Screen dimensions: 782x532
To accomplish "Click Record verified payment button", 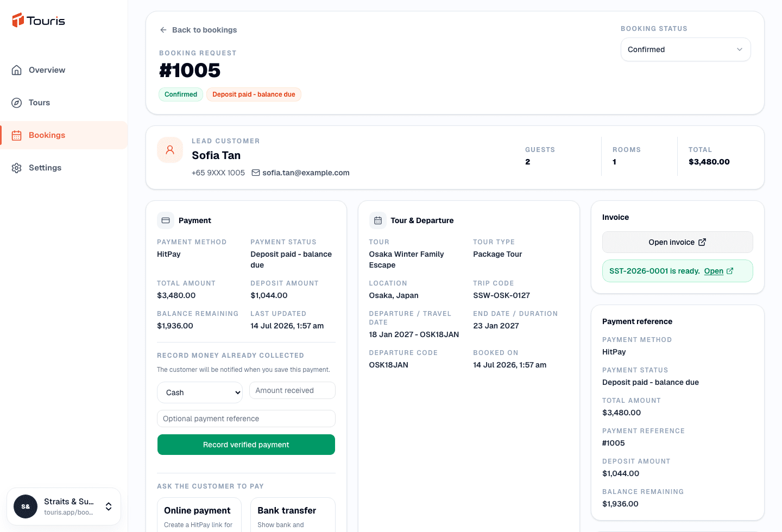I will [246, 445].
